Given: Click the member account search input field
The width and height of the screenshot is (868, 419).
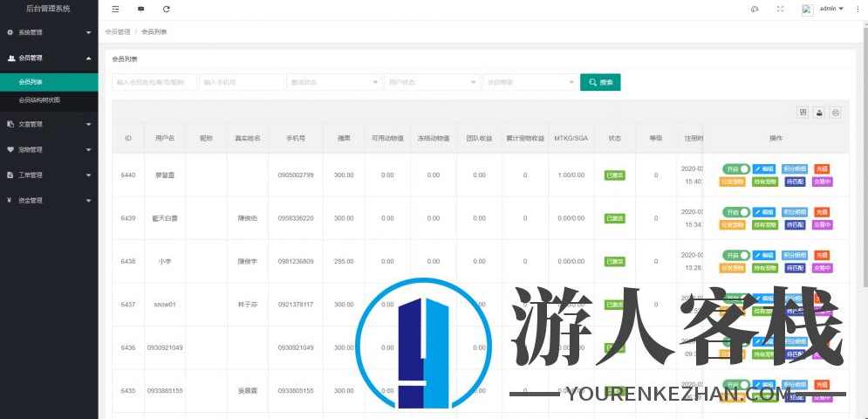Looking at the screenshot, I should [154, 82].
